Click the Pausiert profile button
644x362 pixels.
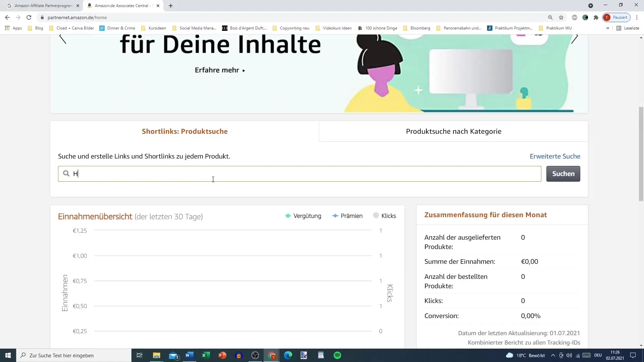(x=616, y=17)
